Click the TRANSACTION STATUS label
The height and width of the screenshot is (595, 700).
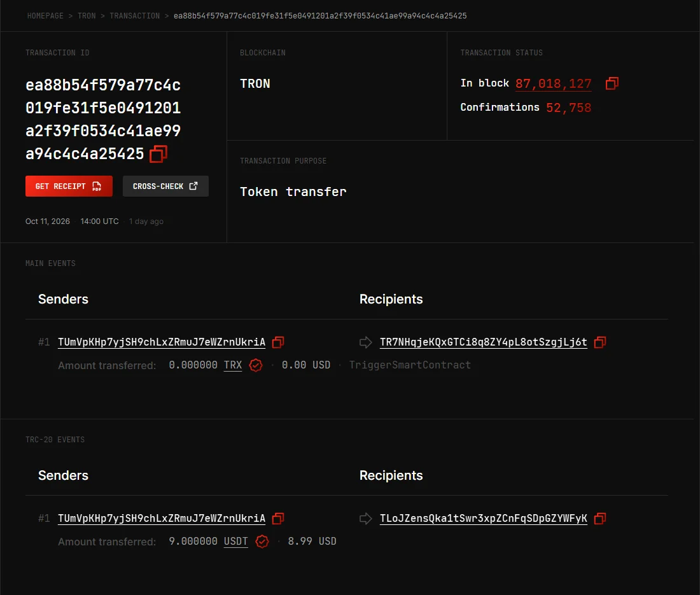[501, 53]
